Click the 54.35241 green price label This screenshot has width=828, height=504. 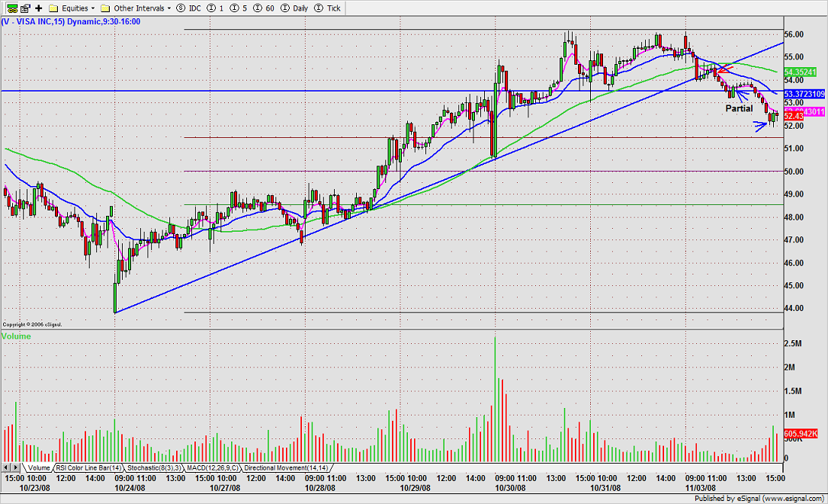(800, 72)
